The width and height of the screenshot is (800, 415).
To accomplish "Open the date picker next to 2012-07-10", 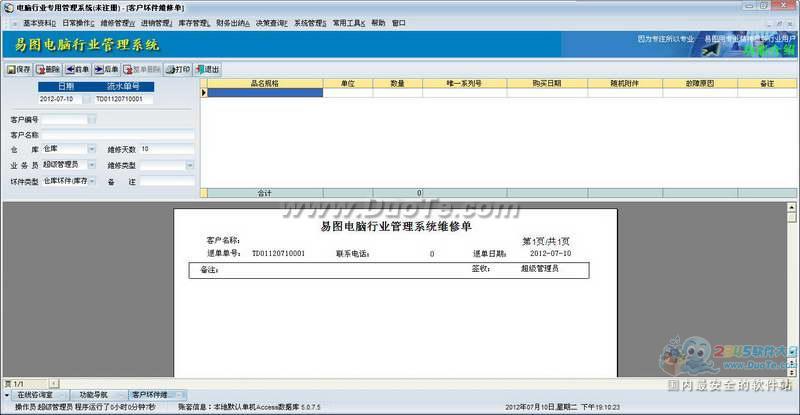I will (86, 99).
